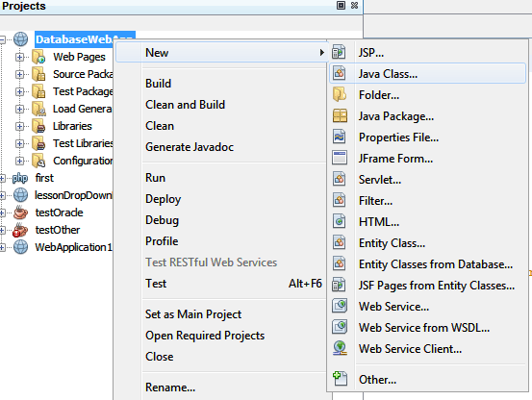Click the Java Package icon

[x=340, y=116]
